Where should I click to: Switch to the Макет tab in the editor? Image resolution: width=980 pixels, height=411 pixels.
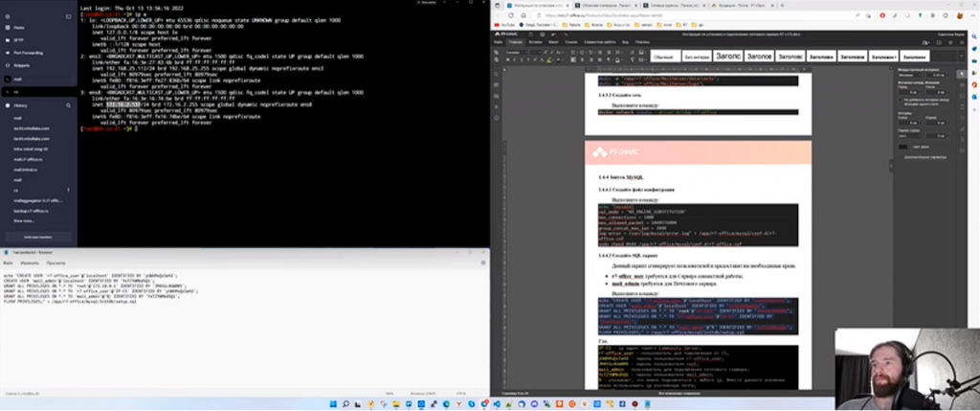554,42
